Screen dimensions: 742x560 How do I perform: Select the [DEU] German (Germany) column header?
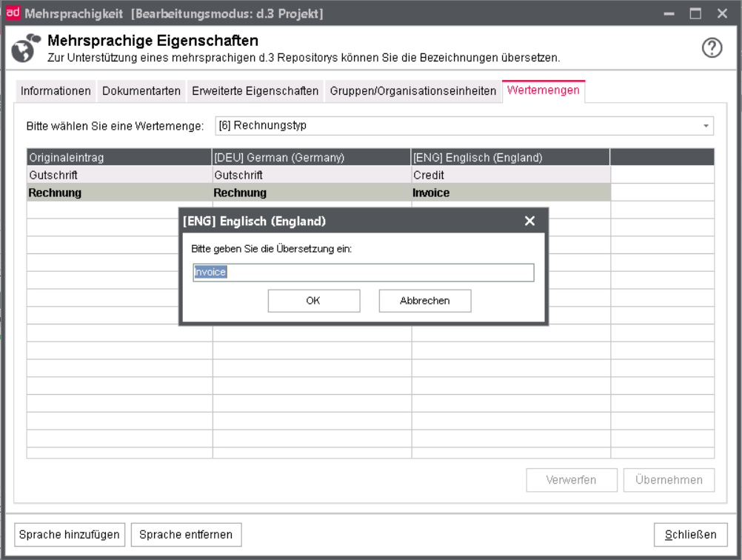(x=311, y=157)
